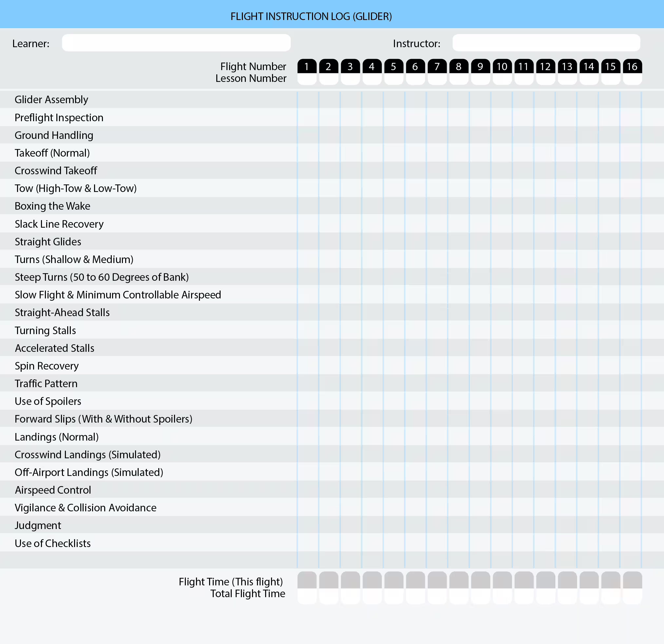Select flight number 8 badge
The image size is (664, 644).
459,66
